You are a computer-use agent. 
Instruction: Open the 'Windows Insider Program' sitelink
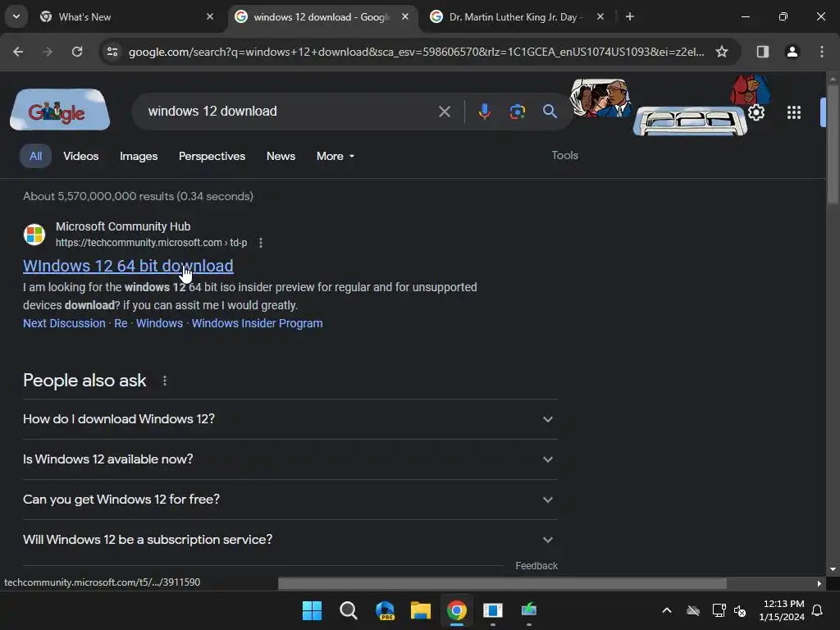click(x=257, y=323)
